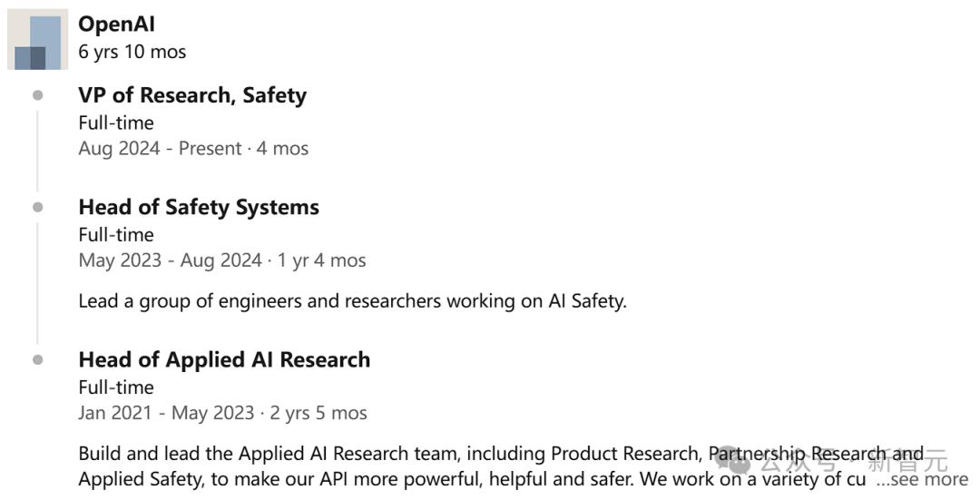This screenshot has width=980, height=500.
Task: Select the 'Head of Safety Systems' title
Action: tap(199, 207)
